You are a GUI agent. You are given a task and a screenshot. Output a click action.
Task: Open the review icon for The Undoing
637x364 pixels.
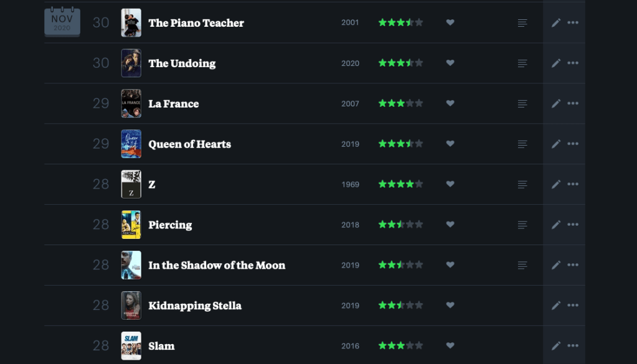[x=522, y=63]
